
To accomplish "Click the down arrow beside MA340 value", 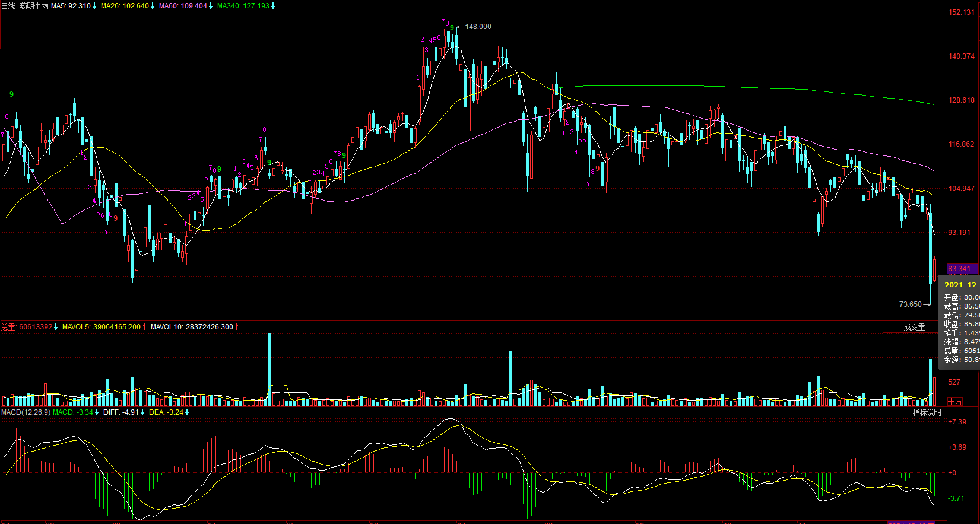I will pos(273,6).
